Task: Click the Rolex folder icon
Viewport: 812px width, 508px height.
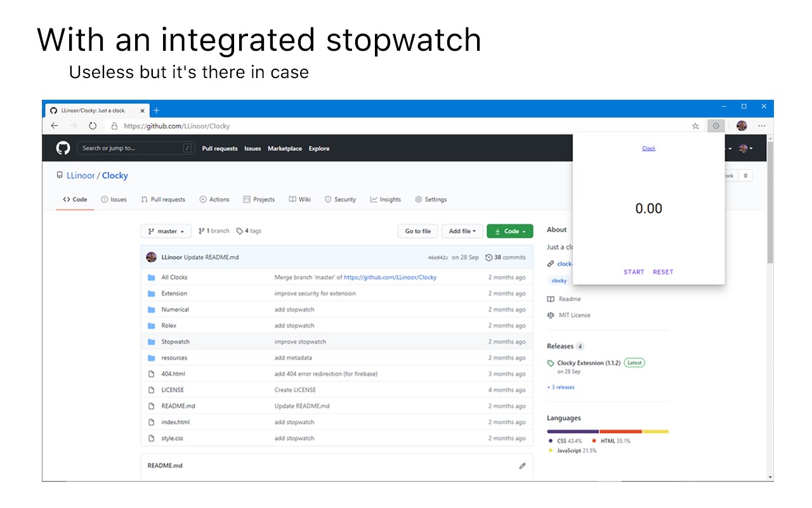Action: click(x=151, y=326)
